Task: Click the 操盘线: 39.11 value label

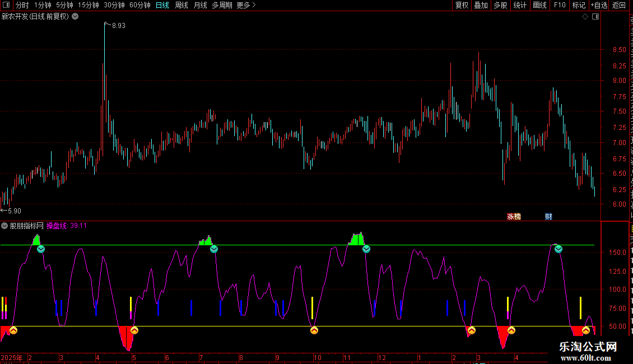Action: 67,226
